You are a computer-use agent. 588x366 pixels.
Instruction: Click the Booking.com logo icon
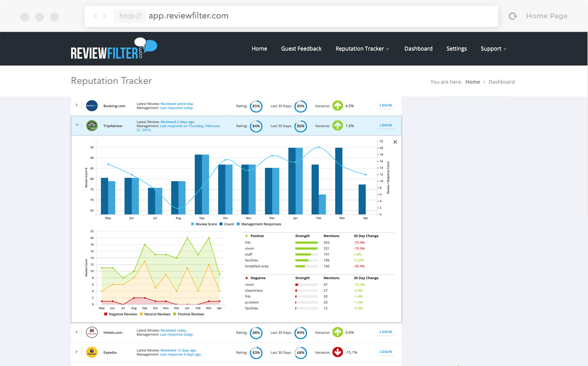pyautogui.click(x=92, y=106)
